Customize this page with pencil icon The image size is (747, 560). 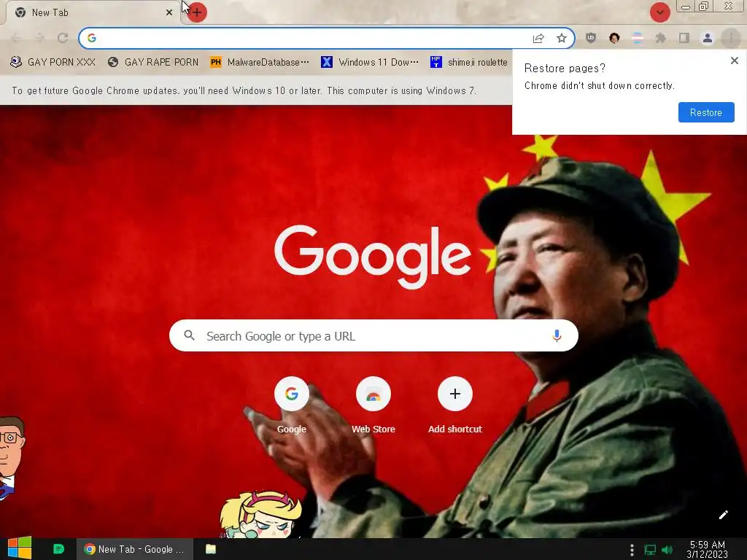pyautogui.click(x=723, y=515)
